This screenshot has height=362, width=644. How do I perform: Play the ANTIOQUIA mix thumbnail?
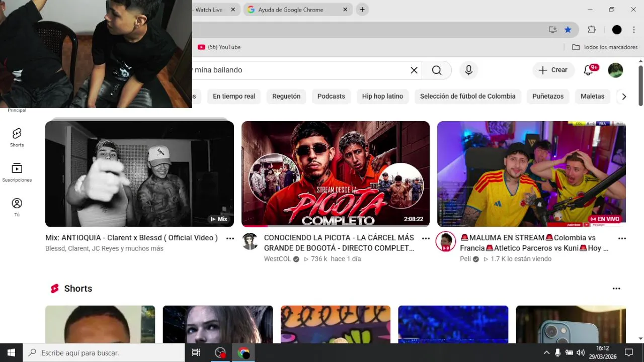139,174
